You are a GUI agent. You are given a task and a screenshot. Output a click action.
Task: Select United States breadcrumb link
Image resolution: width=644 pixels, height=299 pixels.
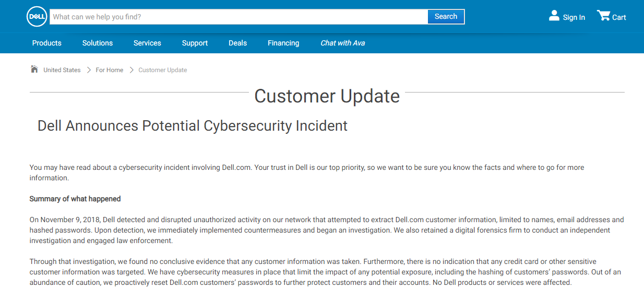click(x=62, y=70)
